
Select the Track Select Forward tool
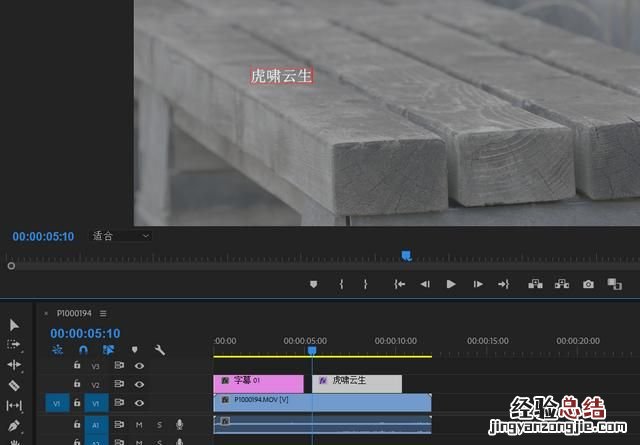click(14, 344)
